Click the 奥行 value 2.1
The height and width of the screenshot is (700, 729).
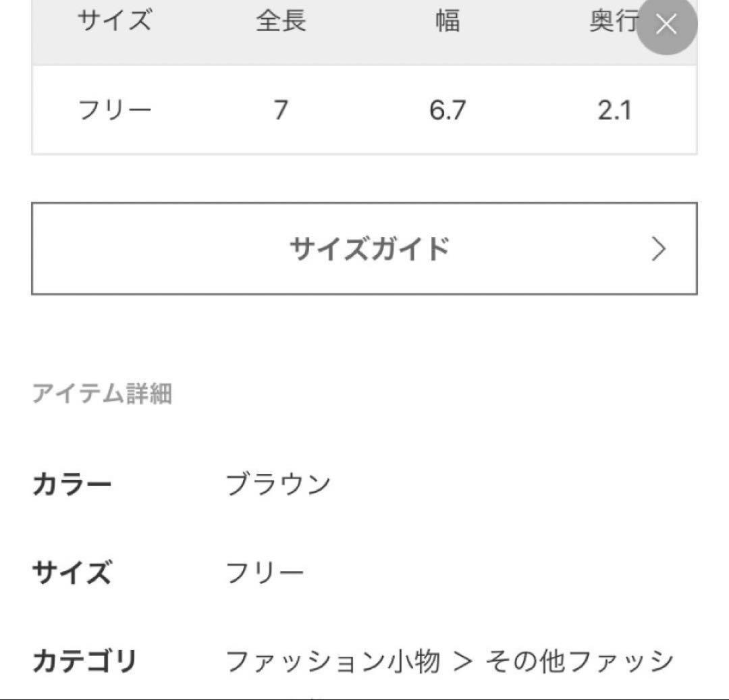(615, 111)
